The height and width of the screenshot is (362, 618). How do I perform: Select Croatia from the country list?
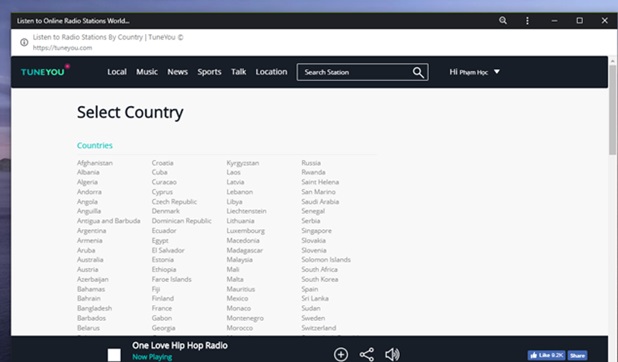pos(162,163)
